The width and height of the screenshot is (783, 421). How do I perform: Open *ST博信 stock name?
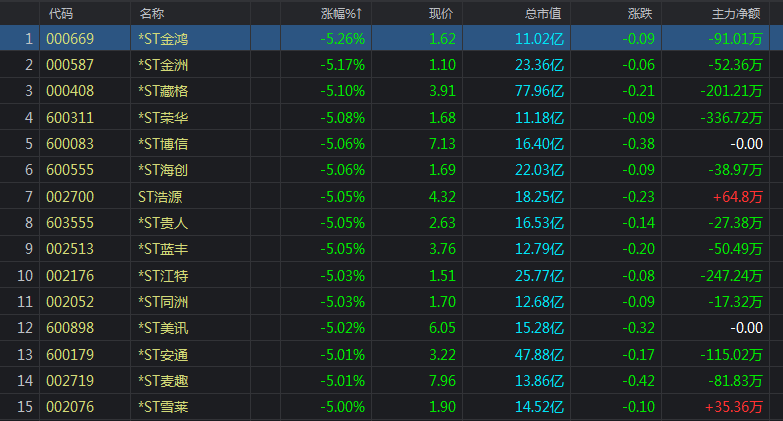[163, 144]
